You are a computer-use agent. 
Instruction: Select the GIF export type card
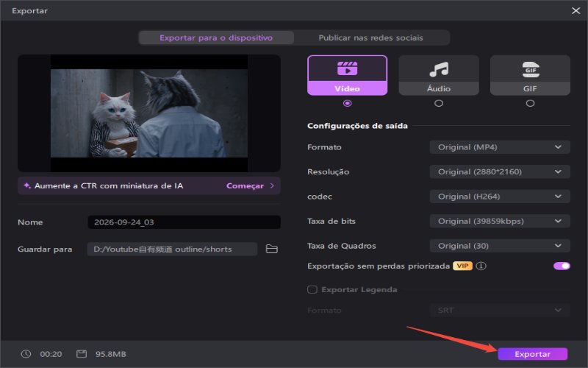pos(530,75)
